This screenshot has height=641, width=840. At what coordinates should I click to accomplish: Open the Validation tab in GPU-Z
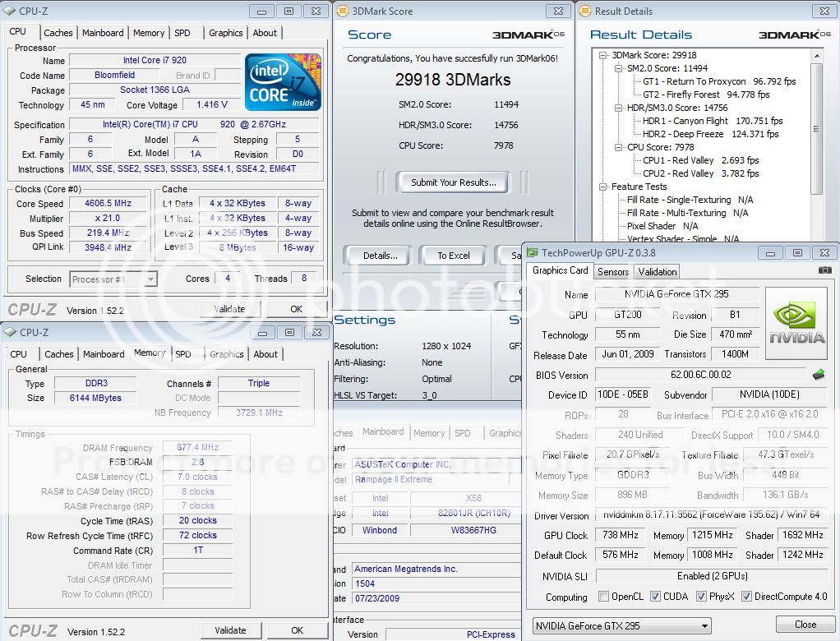pos(658,271)
